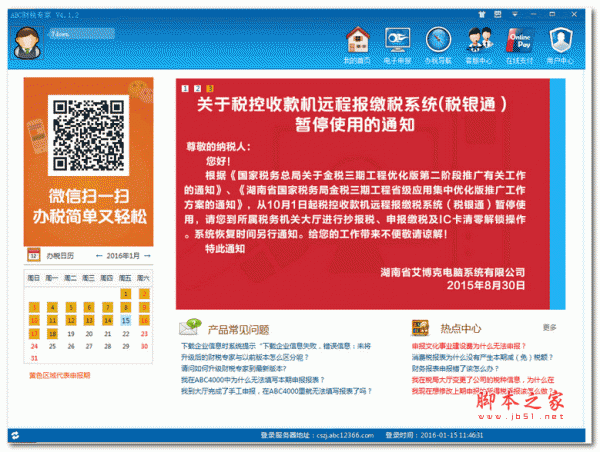Open hot topic 我在税局大厅变更了公司的税种信息
Image resolution: width=600 pixels, height=452 pixels.
[483, 380]
